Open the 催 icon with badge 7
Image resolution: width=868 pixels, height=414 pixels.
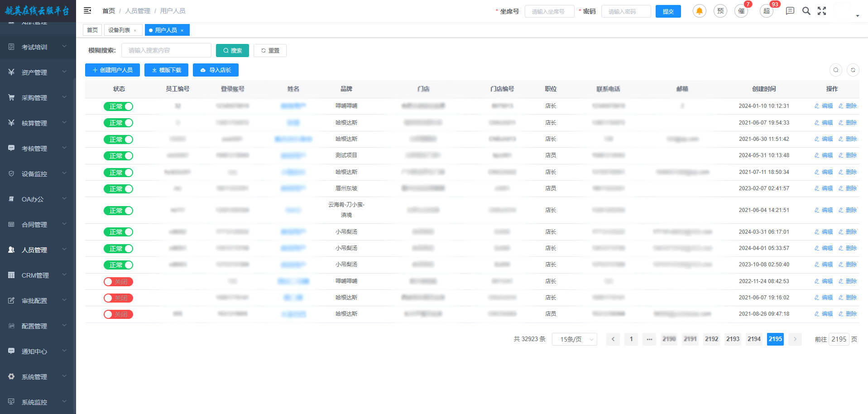tap(741, 11)
